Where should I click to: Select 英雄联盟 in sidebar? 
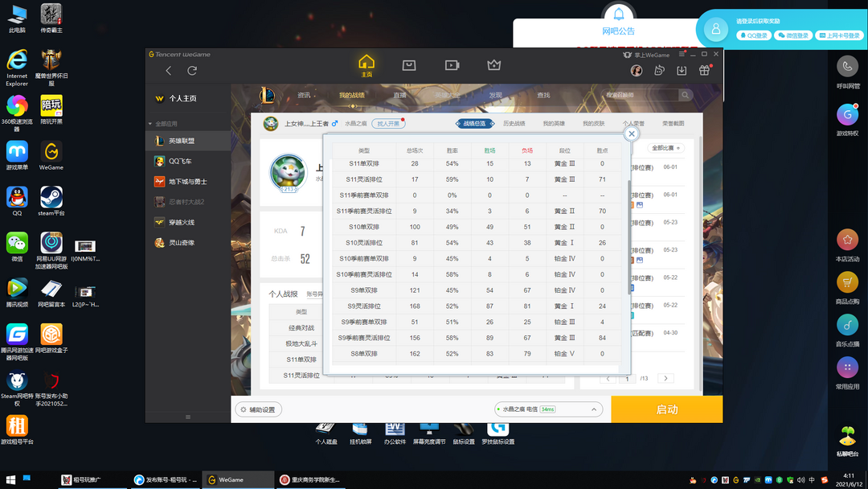coord(188,141)
